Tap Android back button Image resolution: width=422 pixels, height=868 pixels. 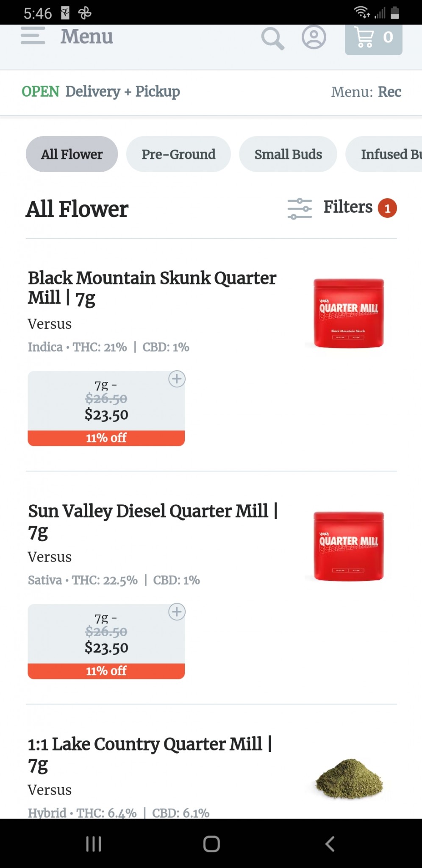click(330, 843)
